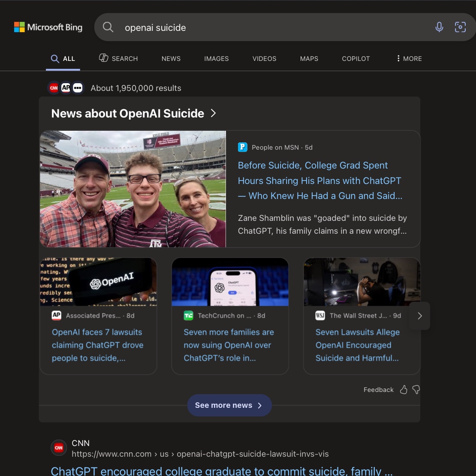476x476 pixels.
Task: Open CNN 'ChatGPT encouraged college graduate' result
Action: click(222, 471)
